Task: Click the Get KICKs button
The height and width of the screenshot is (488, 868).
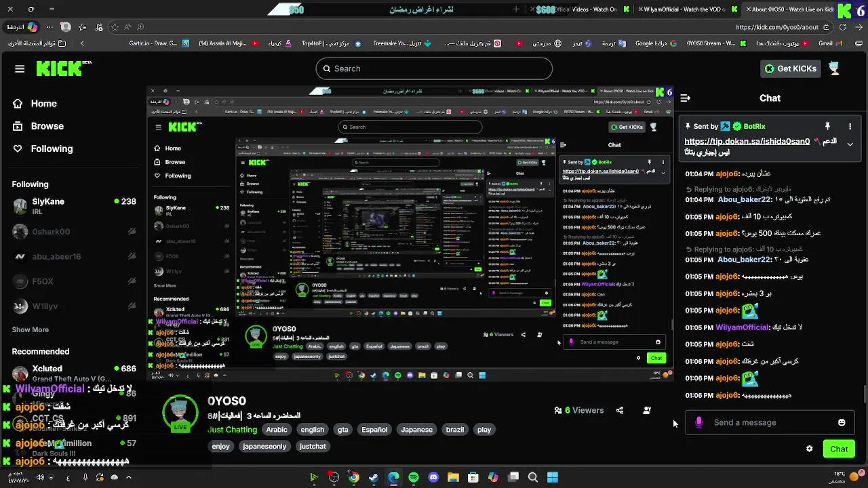Action: click(791, 68)
